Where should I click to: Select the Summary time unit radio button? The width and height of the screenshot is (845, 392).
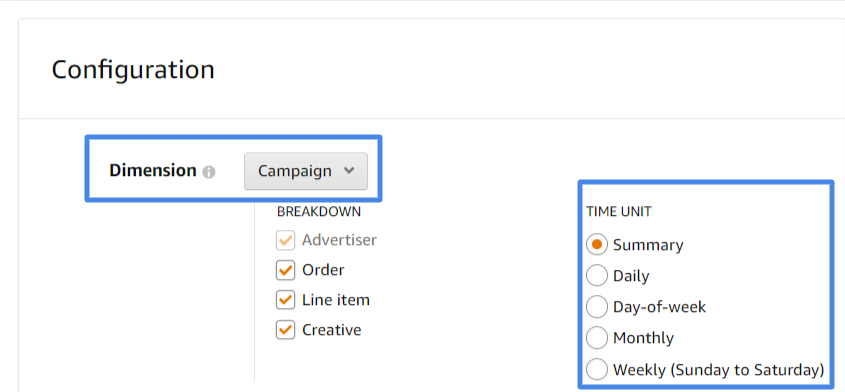coord(597,245)
